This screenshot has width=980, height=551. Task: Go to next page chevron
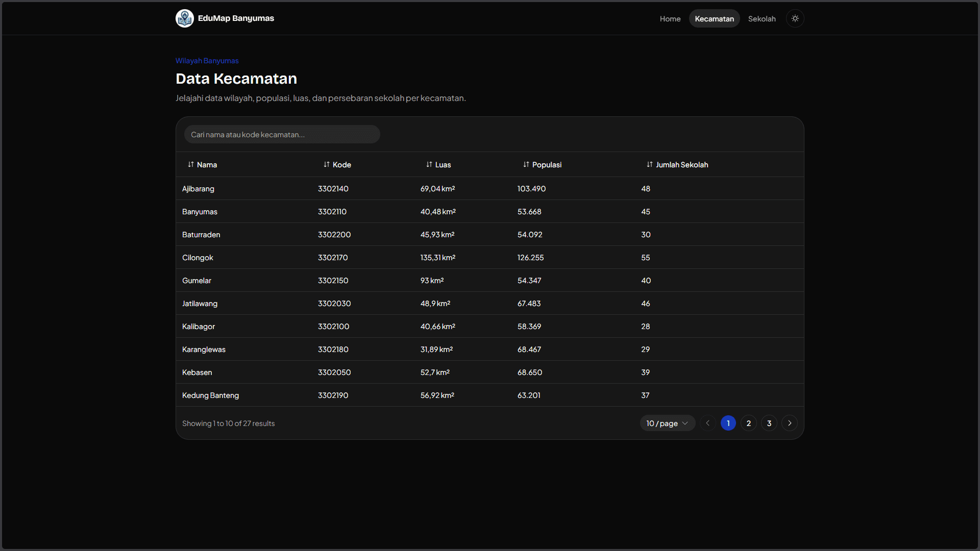tap(790, 423)
